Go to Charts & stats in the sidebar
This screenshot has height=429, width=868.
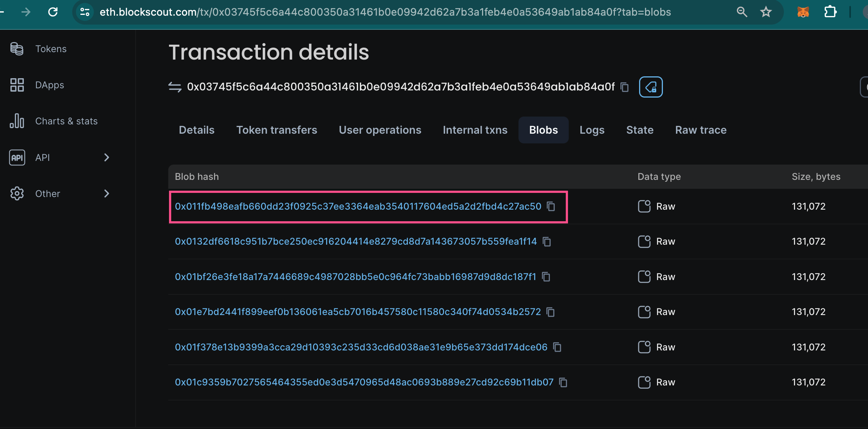pos(66,121)
